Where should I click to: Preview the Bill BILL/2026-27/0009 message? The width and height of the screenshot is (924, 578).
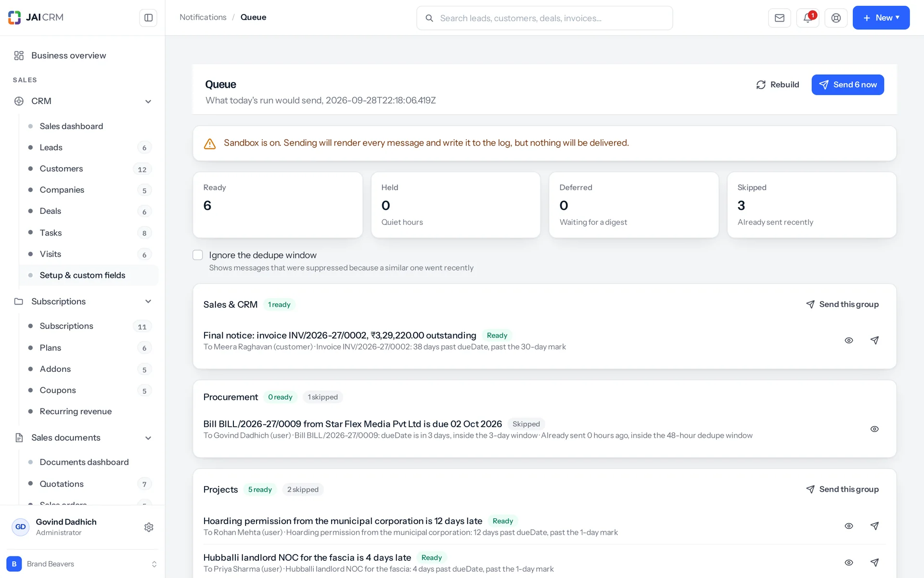click(x=874, y=429)
